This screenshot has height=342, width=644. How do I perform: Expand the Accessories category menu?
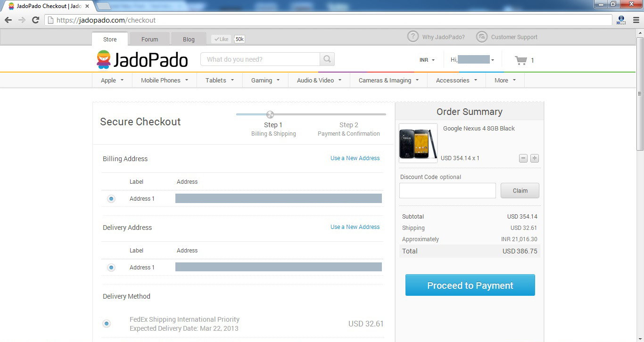pos(457,80)
